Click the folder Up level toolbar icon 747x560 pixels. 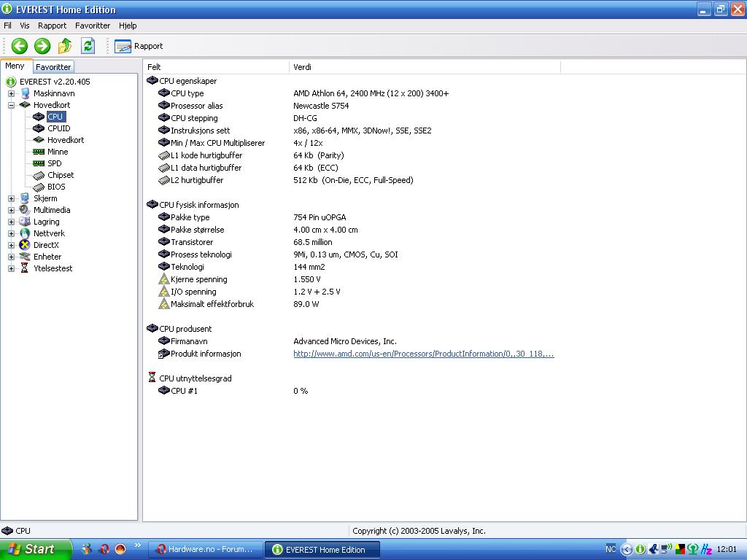point(65,46)
